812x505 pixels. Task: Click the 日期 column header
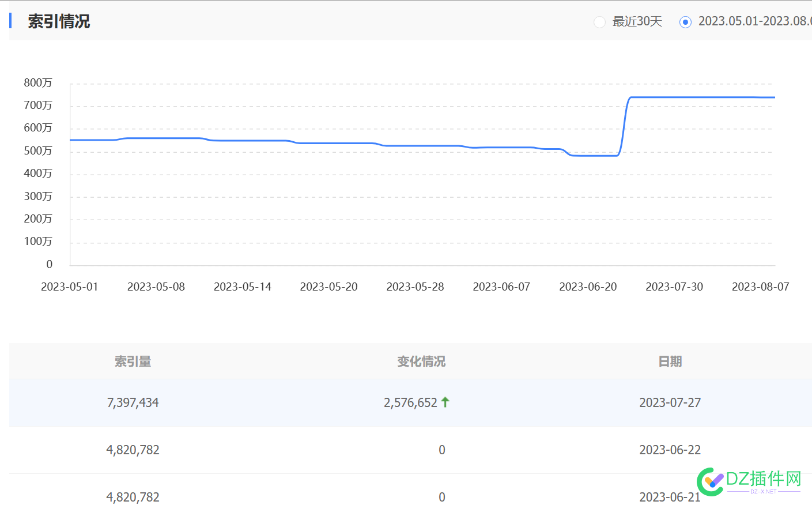coord(670,361)
